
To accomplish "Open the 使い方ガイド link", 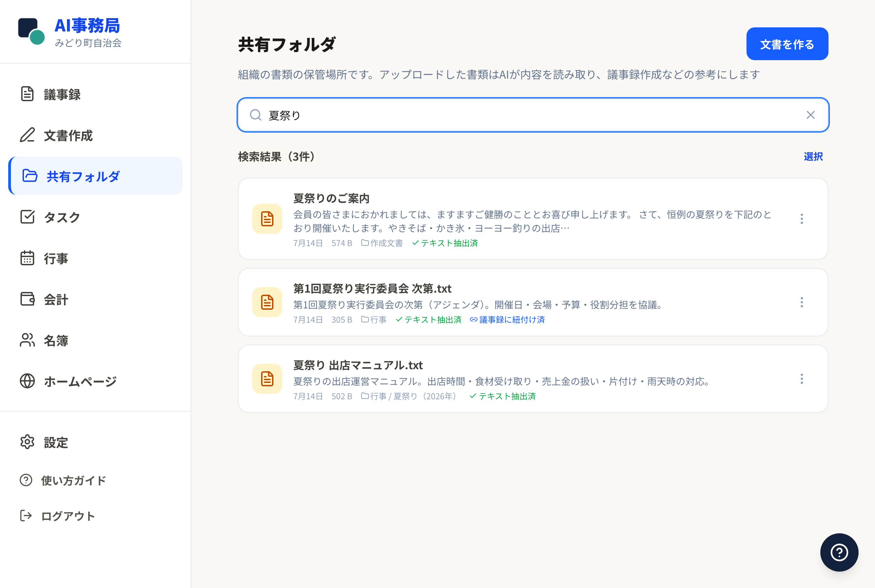I will 95,480.
